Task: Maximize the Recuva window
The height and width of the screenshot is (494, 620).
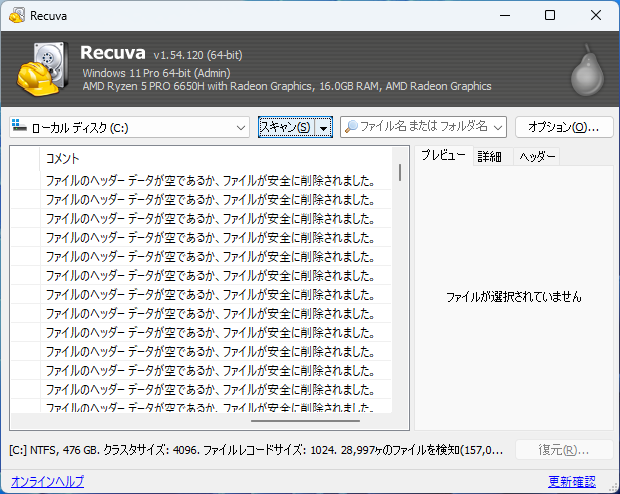Action: coord(550,15)
